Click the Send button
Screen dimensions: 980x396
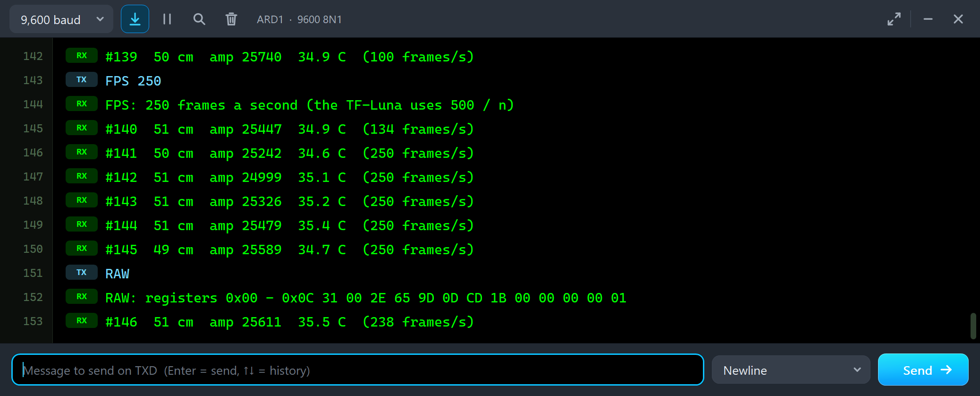point(923,370)
